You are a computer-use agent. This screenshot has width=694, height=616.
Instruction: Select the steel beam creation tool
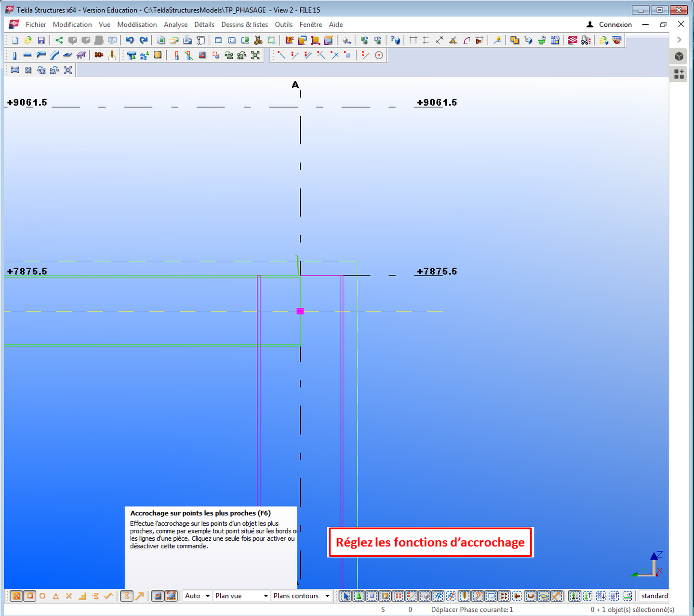tap(27, 55)
